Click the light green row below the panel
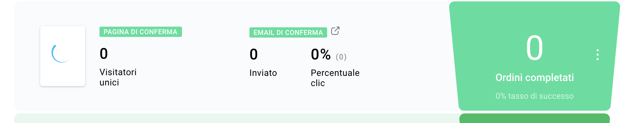Image resolution: width=644 pixels, height=123 pixels. pyautogui.click(x=237, y=118)
